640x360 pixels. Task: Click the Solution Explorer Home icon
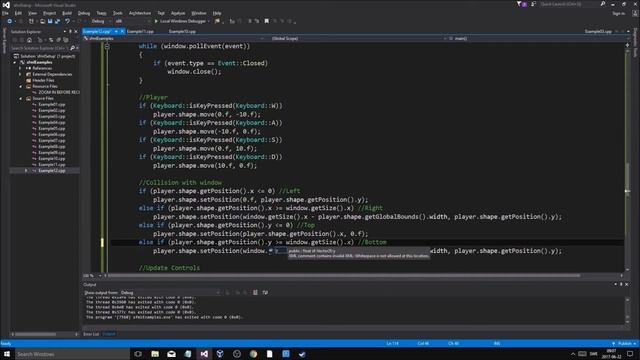click(x=29, y=40)
